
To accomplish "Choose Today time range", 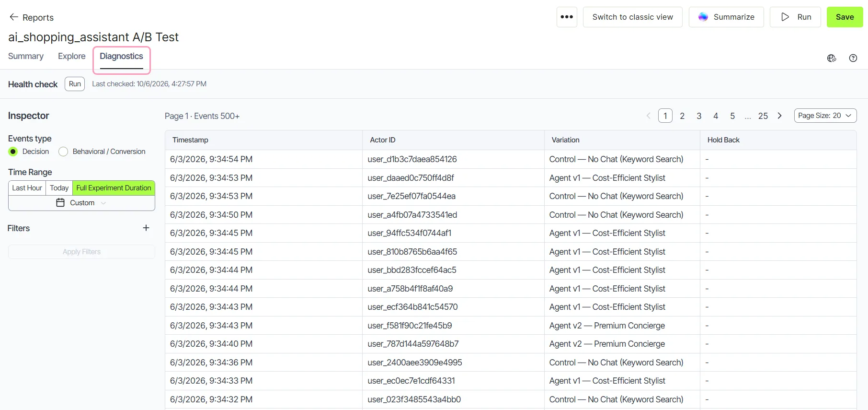I will [x=59, y=188].
